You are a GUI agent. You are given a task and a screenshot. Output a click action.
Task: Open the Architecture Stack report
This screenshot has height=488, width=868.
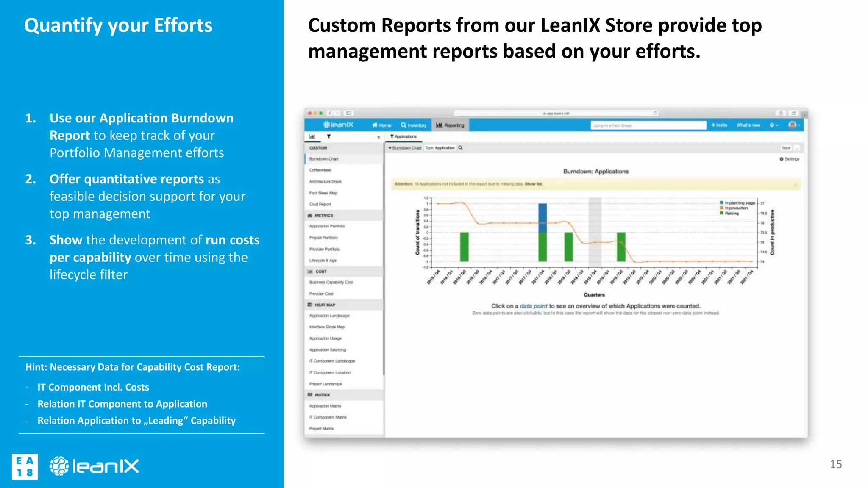coord(325,181)
